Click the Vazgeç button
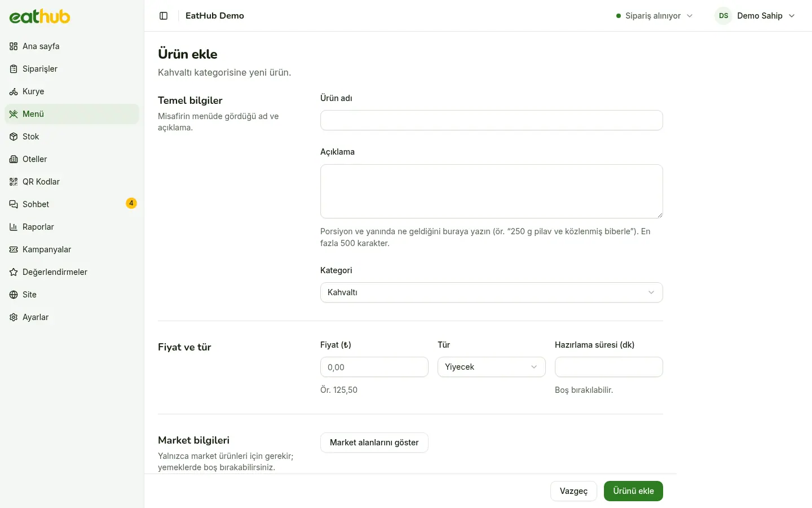 pyautogui.click(x=573, y=491)
